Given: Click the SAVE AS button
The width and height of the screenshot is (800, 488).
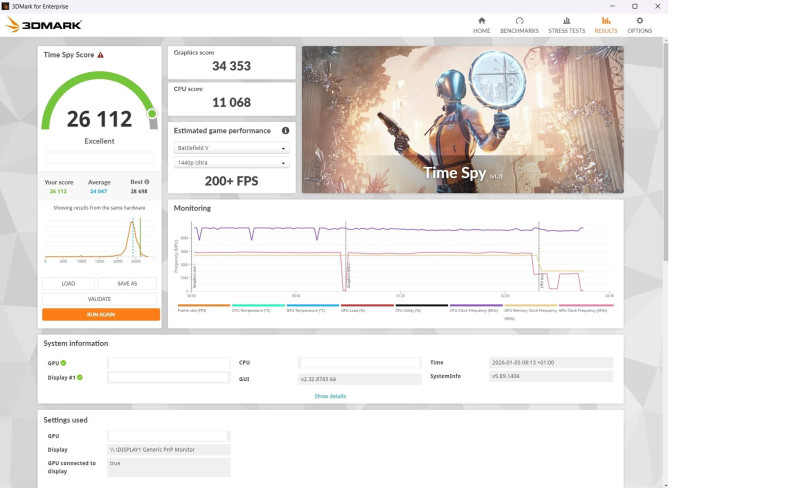Looking at the screenshot, I should point(127,283).
